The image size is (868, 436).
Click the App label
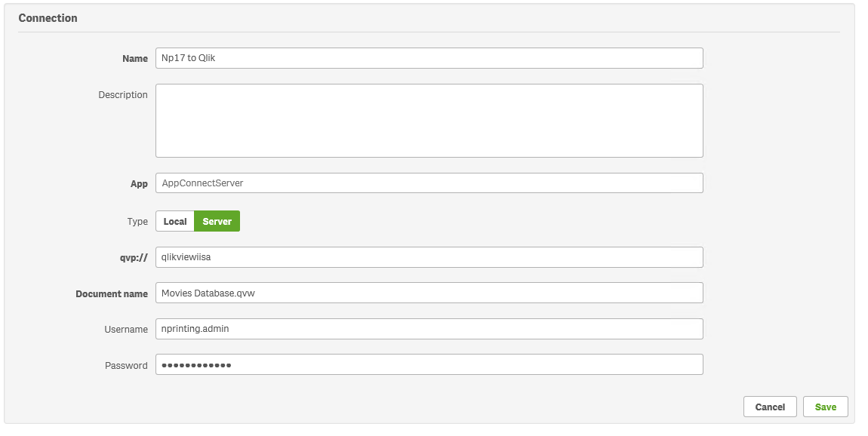pos(139,184)
